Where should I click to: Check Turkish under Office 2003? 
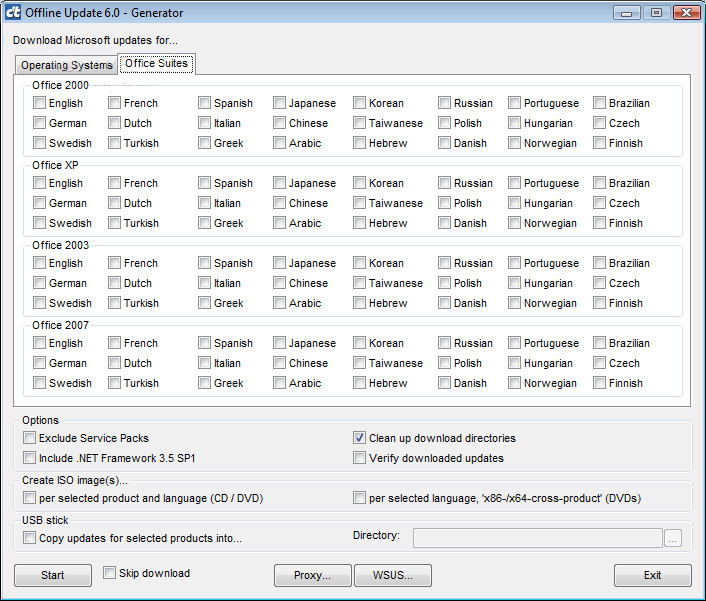114,303
